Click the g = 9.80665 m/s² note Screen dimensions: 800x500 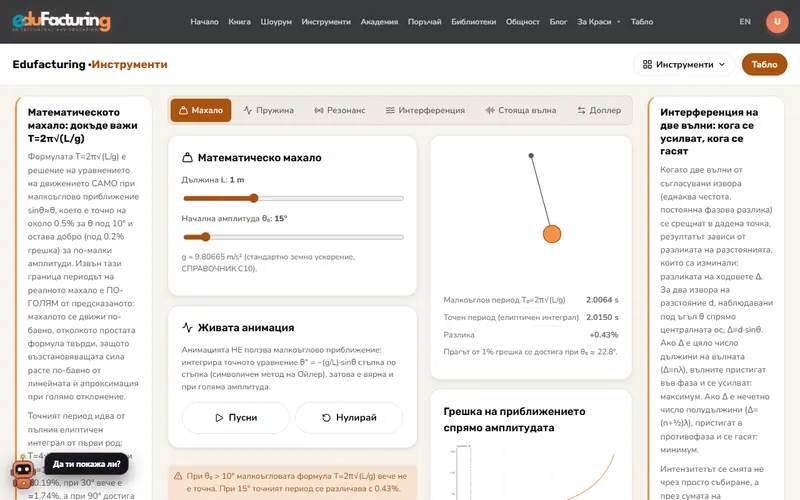(x=268, y=262)
